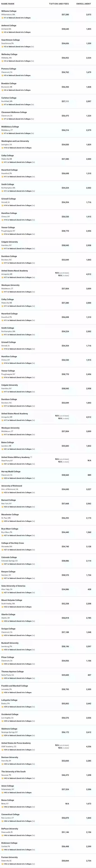Open the Washington and Lee University link
96x868 pixels.
15,141
